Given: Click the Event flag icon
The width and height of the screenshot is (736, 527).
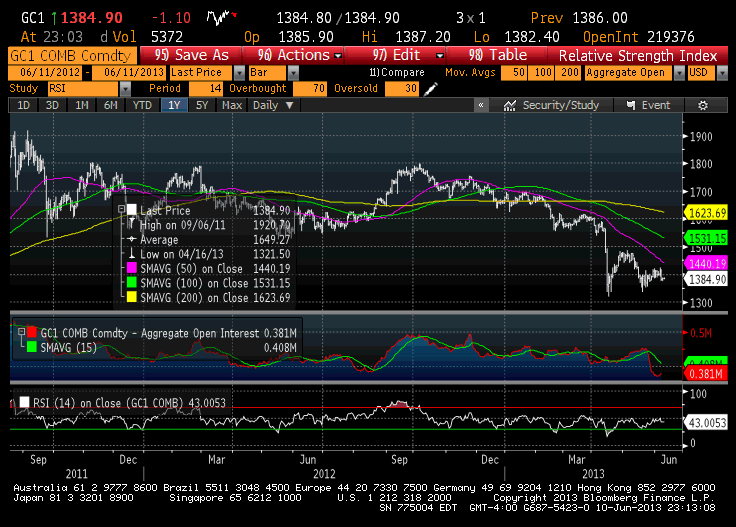Looking at the screenshot, I should pos(631,105).
